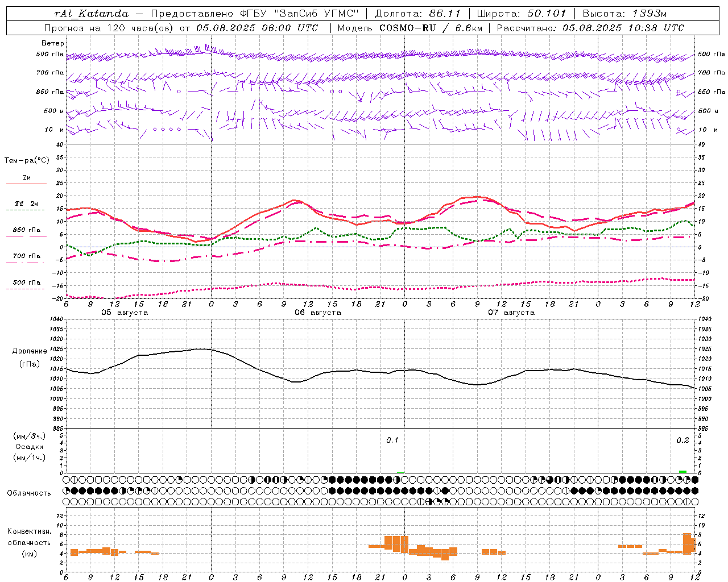728x582 pixels.
Task: Click the 06 августа date label
Action: pyautogui.click(x=318, y=313)
